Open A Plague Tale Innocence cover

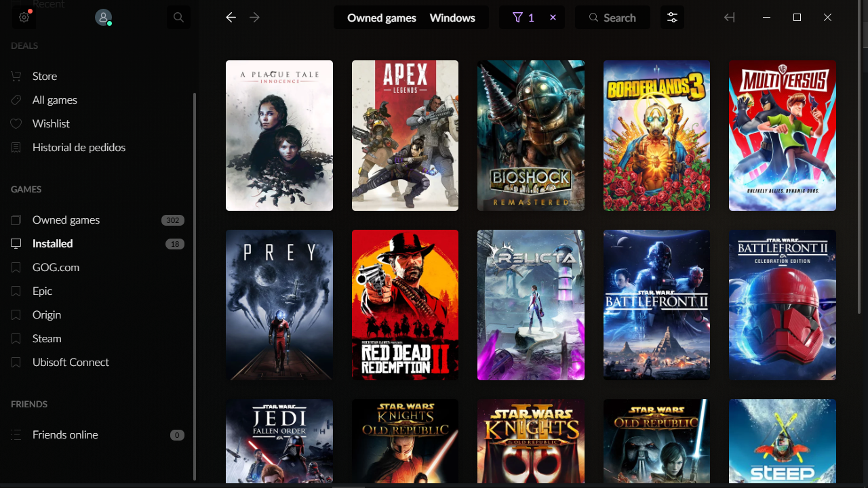click(x=279, y=136)
